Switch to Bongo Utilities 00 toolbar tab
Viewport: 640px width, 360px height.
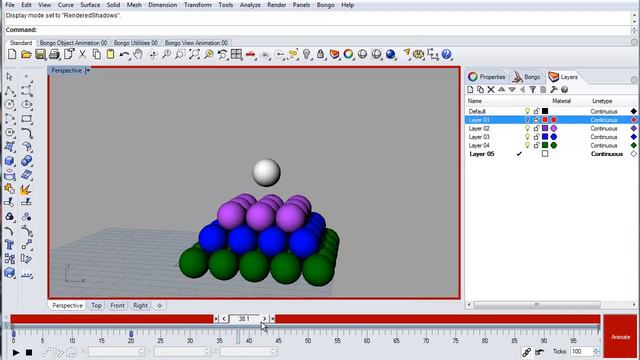click(136, 42)
